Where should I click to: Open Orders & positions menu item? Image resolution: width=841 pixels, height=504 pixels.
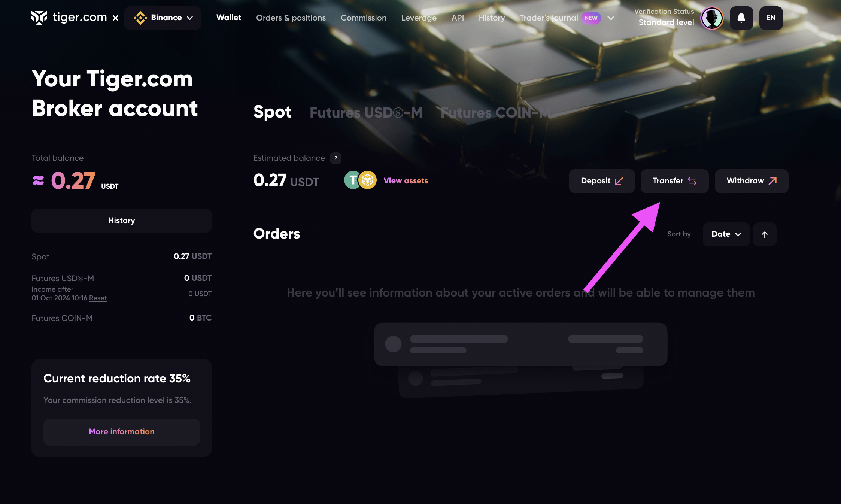point(291,18)
